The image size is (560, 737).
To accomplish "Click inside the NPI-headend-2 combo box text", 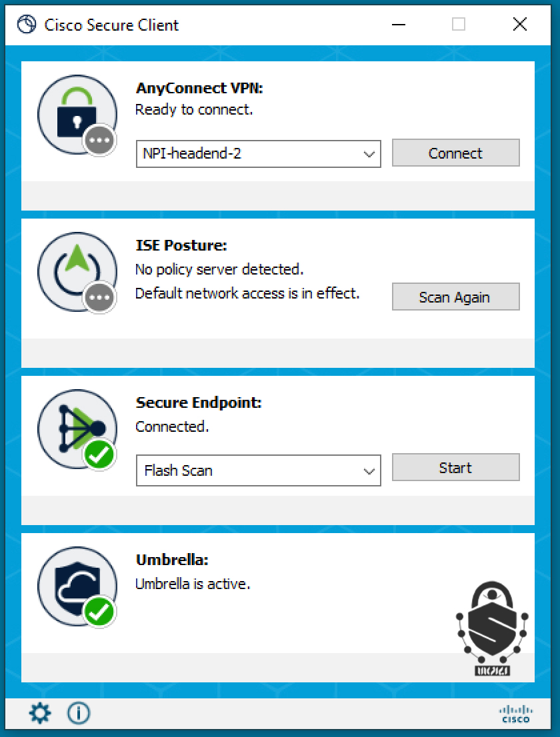I will [192, 154].
